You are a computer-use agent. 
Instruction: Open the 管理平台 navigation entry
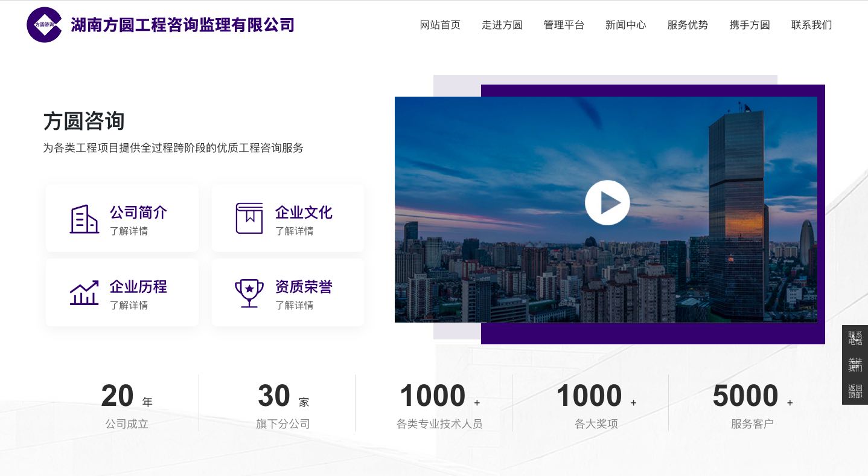click(563, 25)
